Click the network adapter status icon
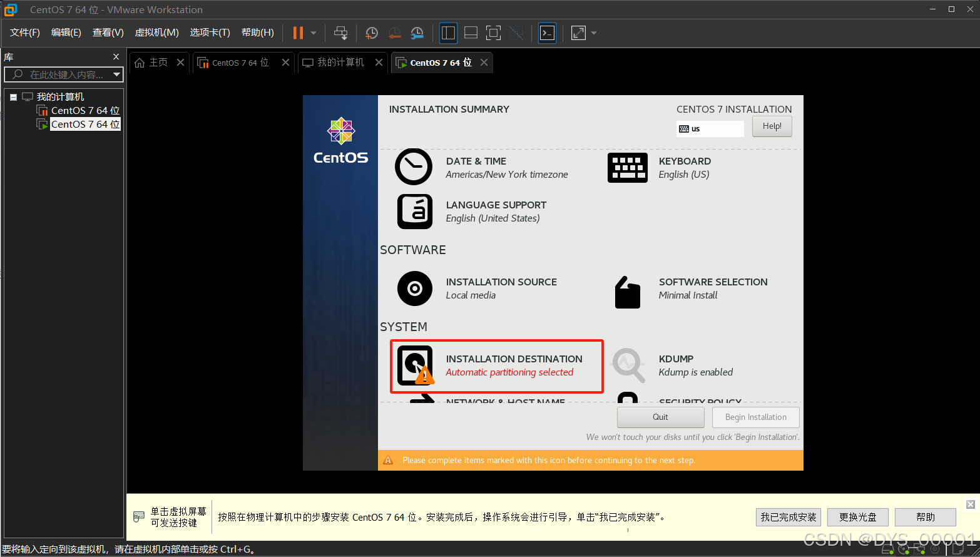The width and height of the screenshot is (980, 557). click(x=919, y=550)
